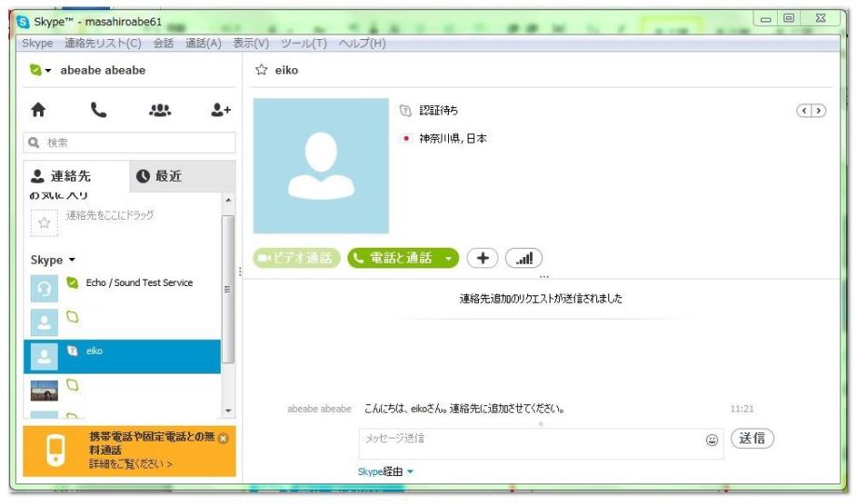The image size is (857, 504).
Task: Click scrollbar up arrow in contact list
Action: (x=228, y=200)
